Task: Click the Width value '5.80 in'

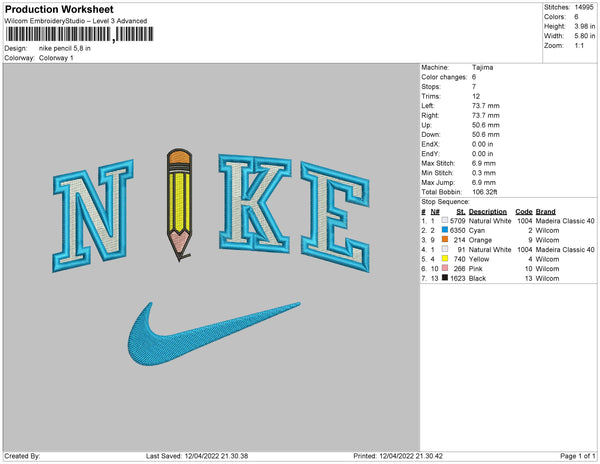Action: [x=584, y=36]
